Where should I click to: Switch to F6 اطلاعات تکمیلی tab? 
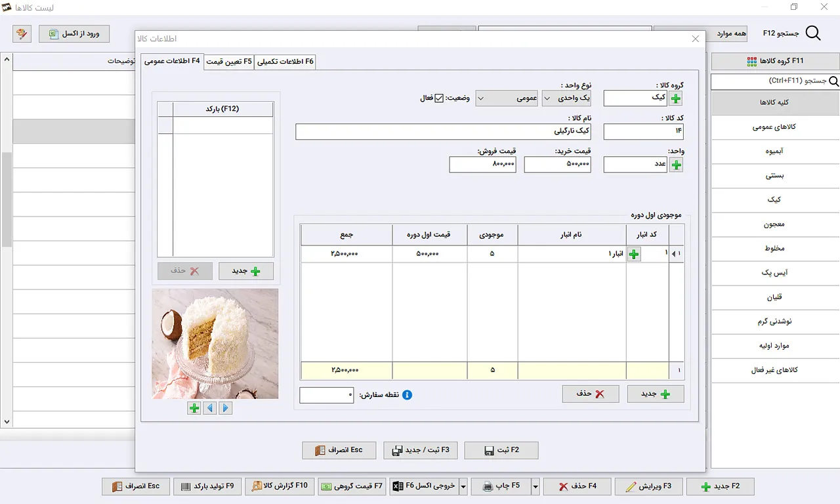pos(285,62)
